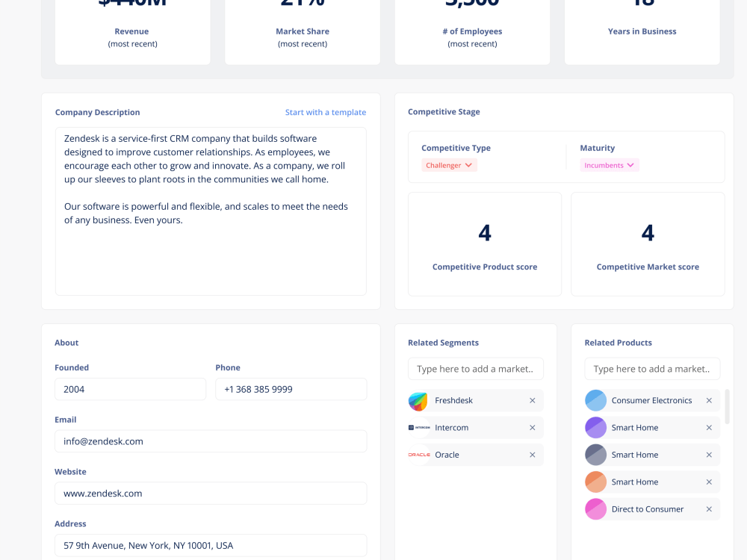Click the Freshdesk segment name

pos(453,400)
